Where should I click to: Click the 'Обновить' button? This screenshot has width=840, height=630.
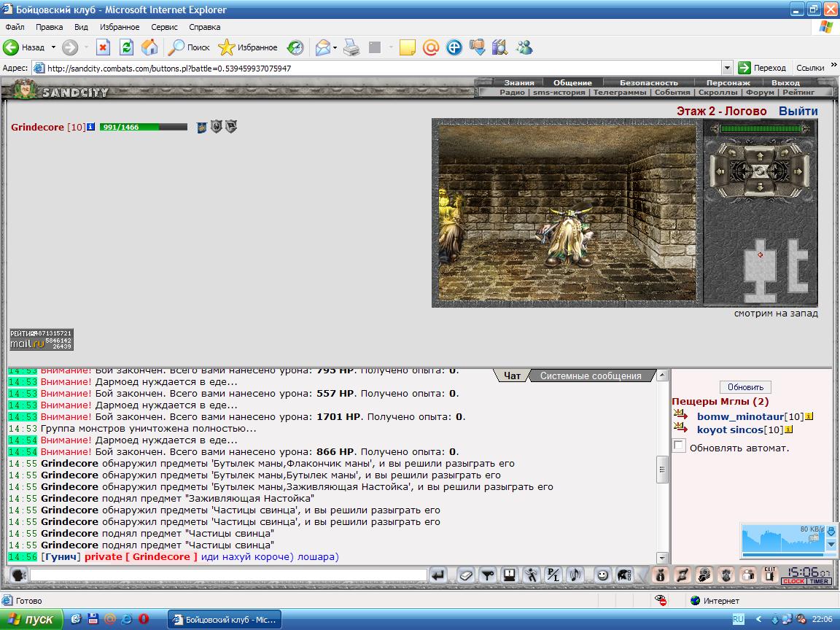[x=745, y=386]
